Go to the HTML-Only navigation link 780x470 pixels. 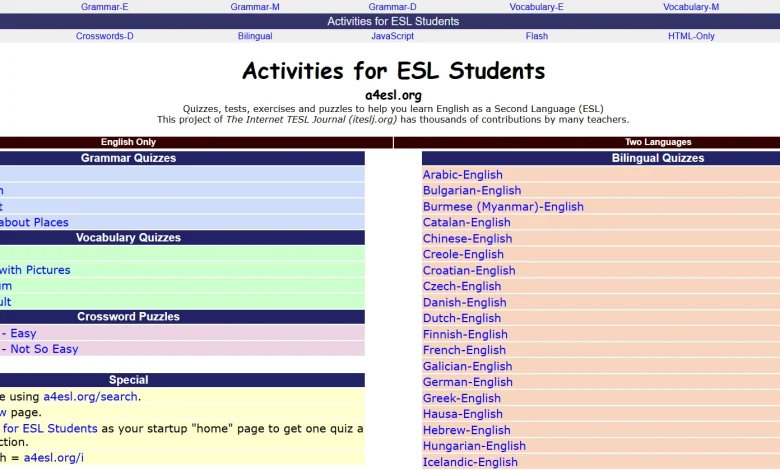click(x=691, y=36)
